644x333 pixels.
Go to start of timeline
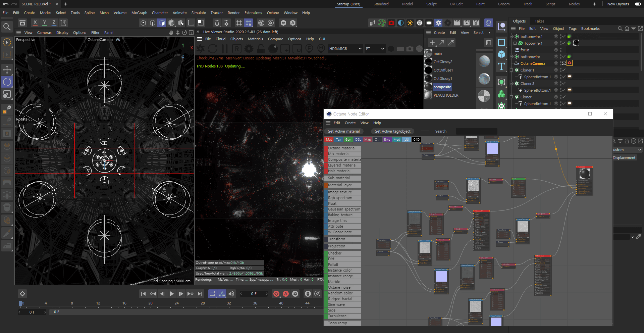pyautogui.click(x=143, y=294)
